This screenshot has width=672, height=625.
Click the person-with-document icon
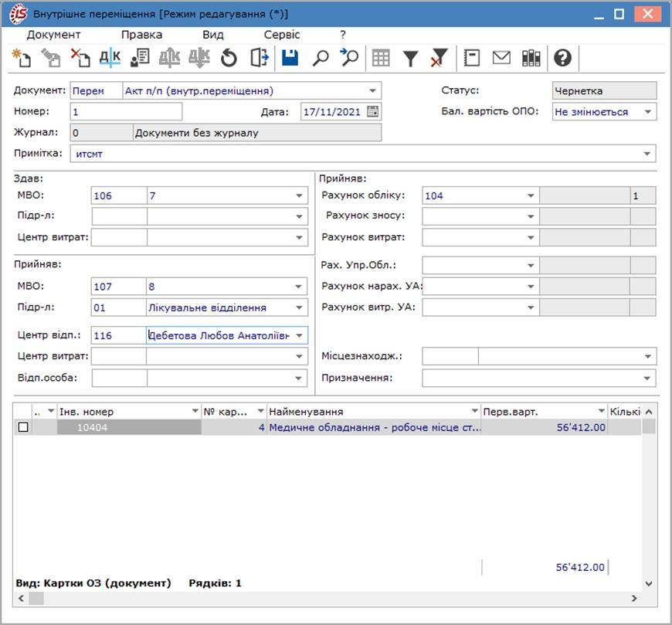(140, 58)
